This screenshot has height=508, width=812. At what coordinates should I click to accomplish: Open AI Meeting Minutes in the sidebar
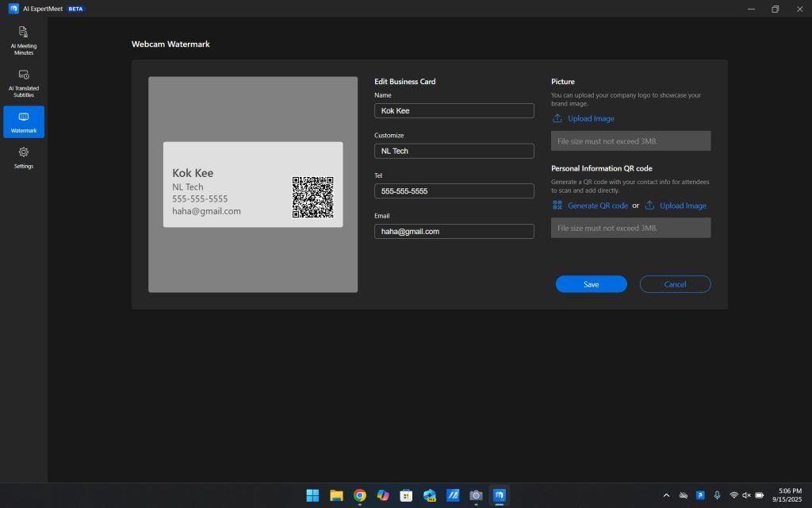point(24,40)
